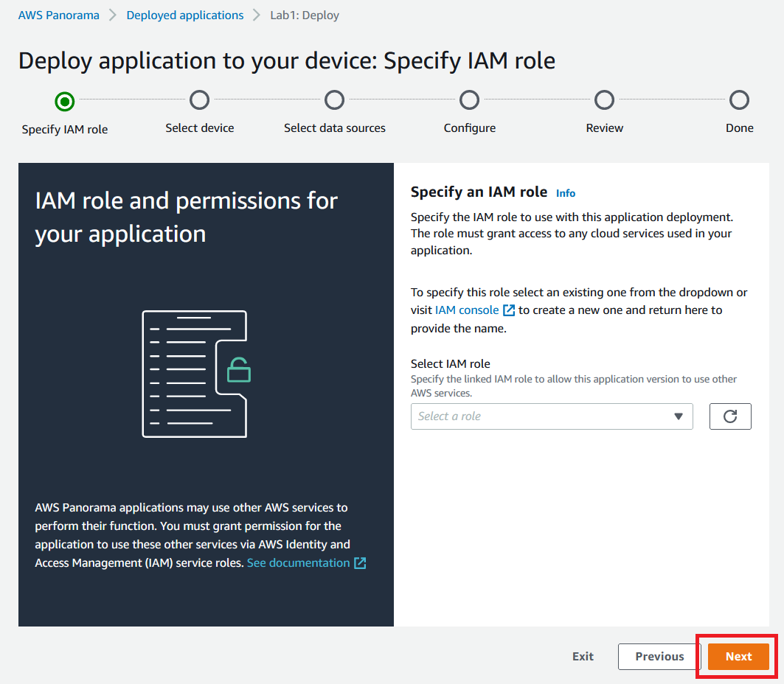Click the Exit button
Image resolution: width=784 pixels, height=684 pixels.
[583, 656]
